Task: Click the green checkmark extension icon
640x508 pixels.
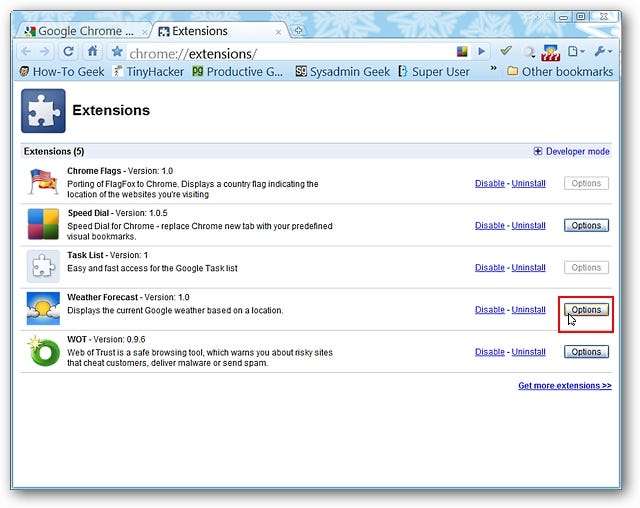Action: click(x=506, y=51)
